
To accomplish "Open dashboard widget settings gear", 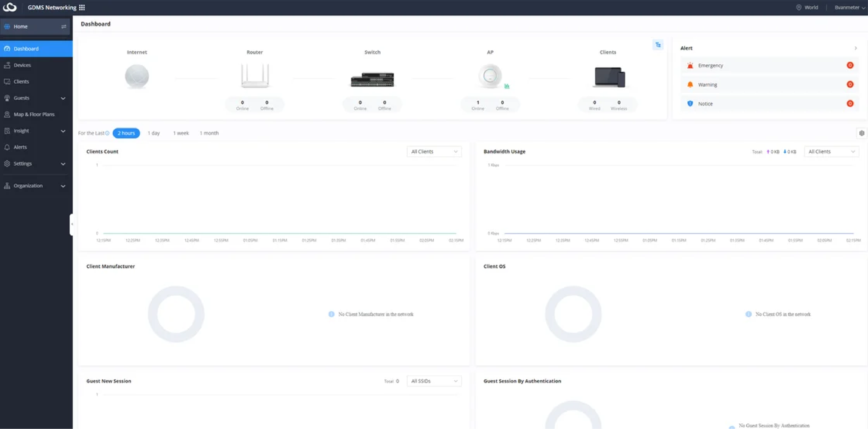I will point(861,133).
